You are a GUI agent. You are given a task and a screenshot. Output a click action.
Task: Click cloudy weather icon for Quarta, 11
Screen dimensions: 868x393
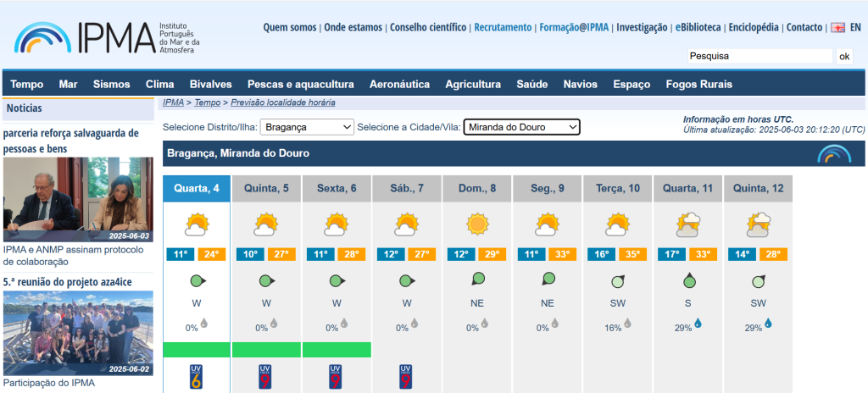[688, 224]
